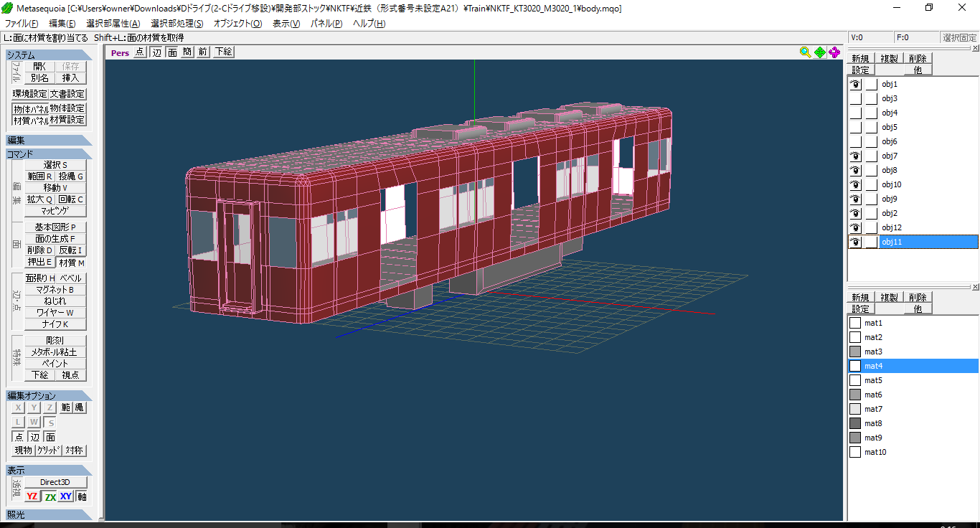The width and height of the screenshot is (980, 528).
Task: Hide obj1 using its eye icon
Action: point(855,84)
